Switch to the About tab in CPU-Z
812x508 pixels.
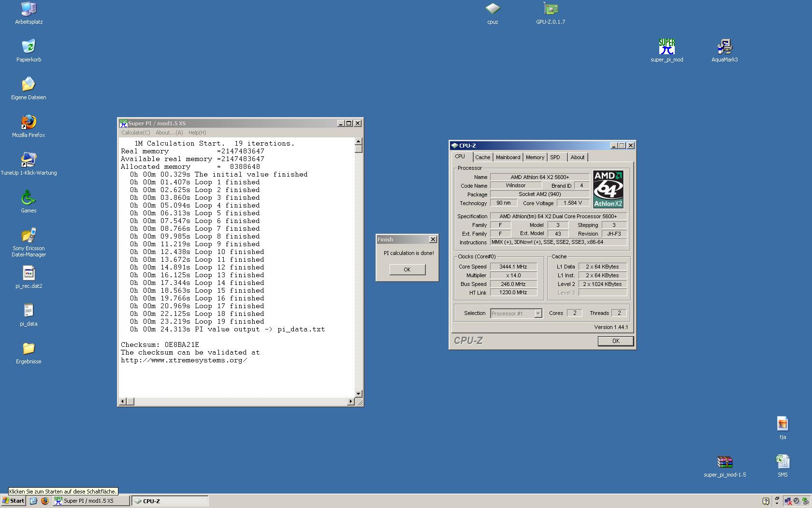point(577,157)
